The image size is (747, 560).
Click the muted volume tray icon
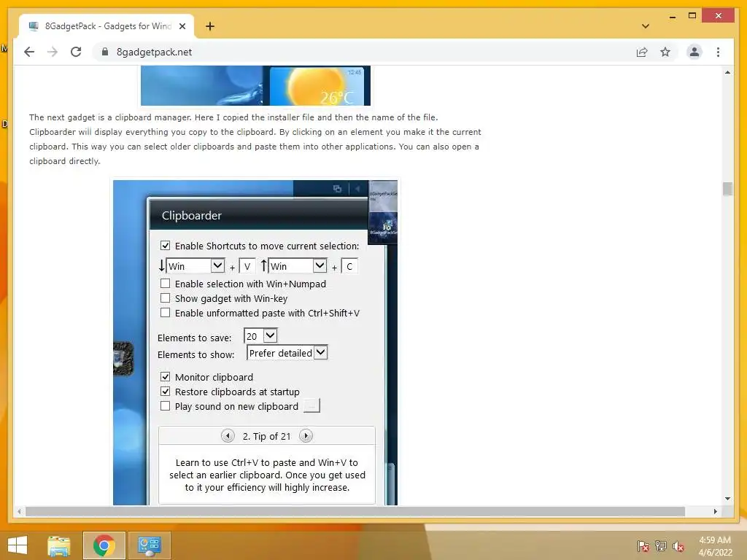[678, 546]
